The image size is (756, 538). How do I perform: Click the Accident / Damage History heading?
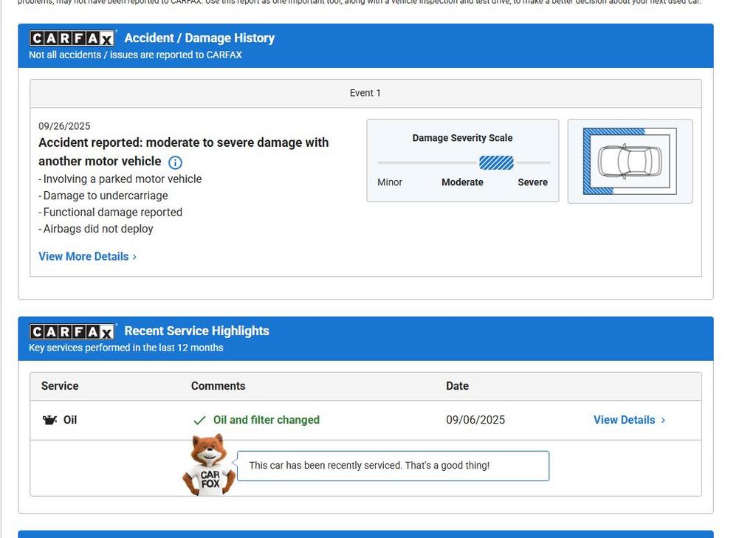coord(199,38)
